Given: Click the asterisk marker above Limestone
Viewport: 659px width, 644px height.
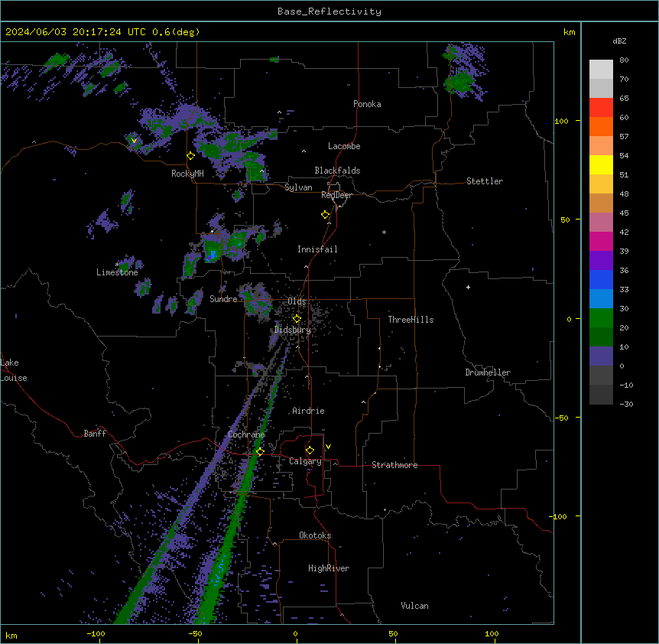Looking at the screenshot, I should tap(117, 265).
